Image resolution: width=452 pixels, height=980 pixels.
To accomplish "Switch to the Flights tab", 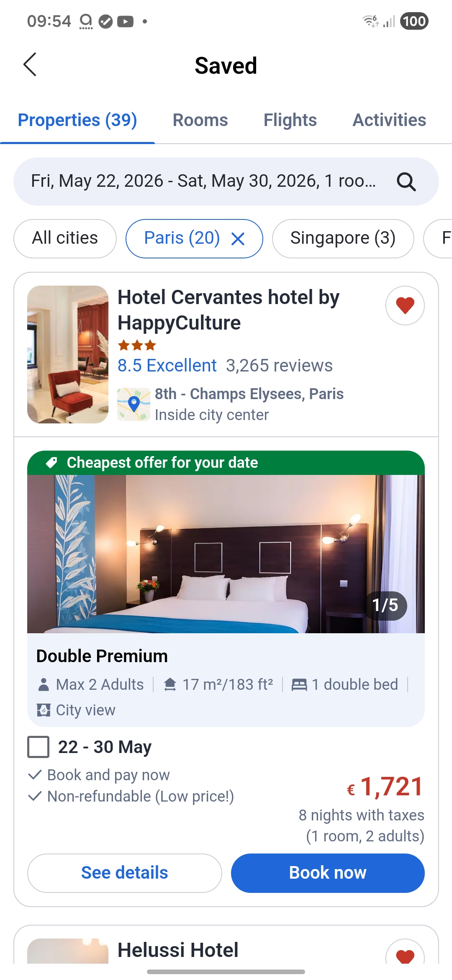I will click(x=290, y=120).
